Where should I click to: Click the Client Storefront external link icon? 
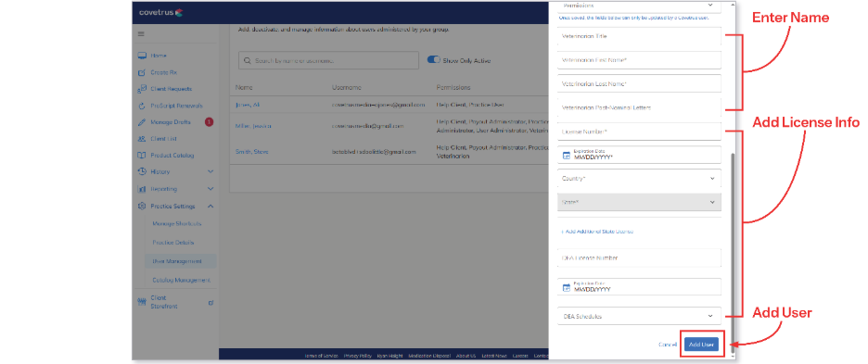[x=211, y=303]
